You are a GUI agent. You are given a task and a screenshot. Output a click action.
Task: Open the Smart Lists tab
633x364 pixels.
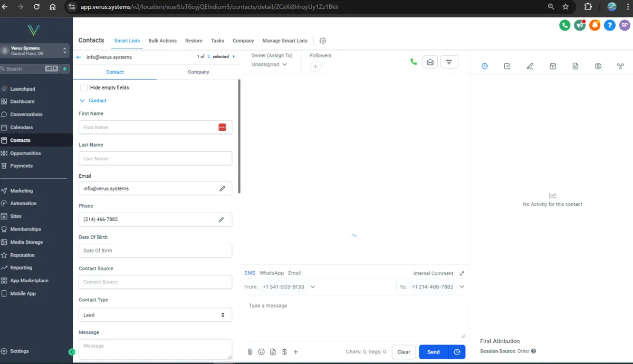click(x=127, y=41)
